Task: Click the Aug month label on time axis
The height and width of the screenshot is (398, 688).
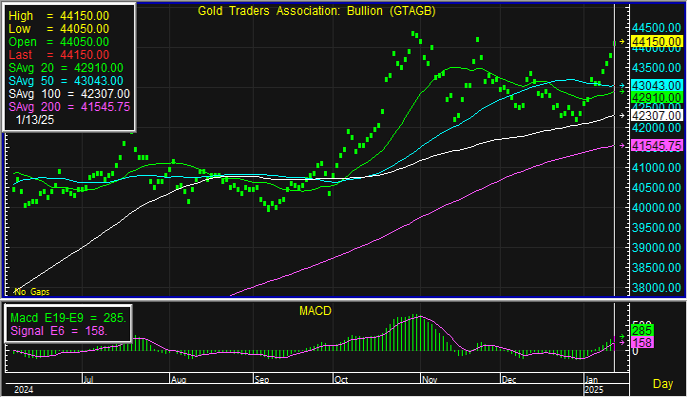Action: [x=179, y=380]
